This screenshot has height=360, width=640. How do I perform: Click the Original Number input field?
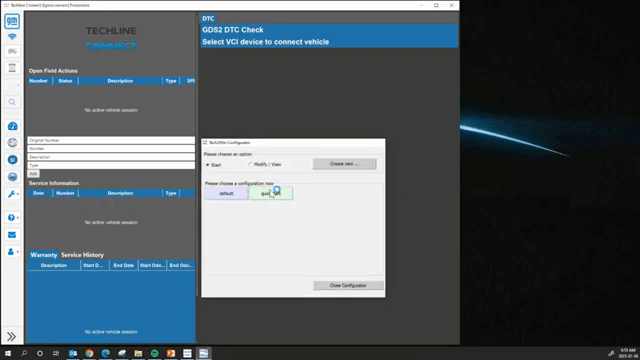pos(111,140)
